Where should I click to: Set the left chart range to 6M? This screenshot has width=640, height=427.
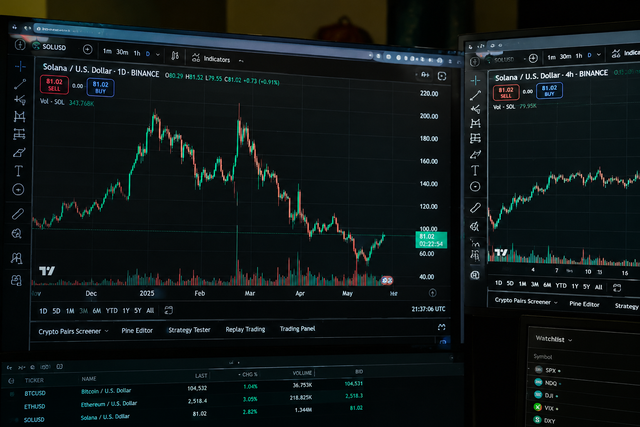[x=97, y=311]
